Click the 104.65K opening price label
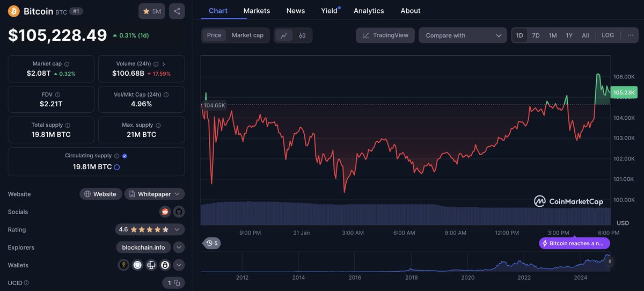Viewport: 644px width, 291px height. click(214, 105)
